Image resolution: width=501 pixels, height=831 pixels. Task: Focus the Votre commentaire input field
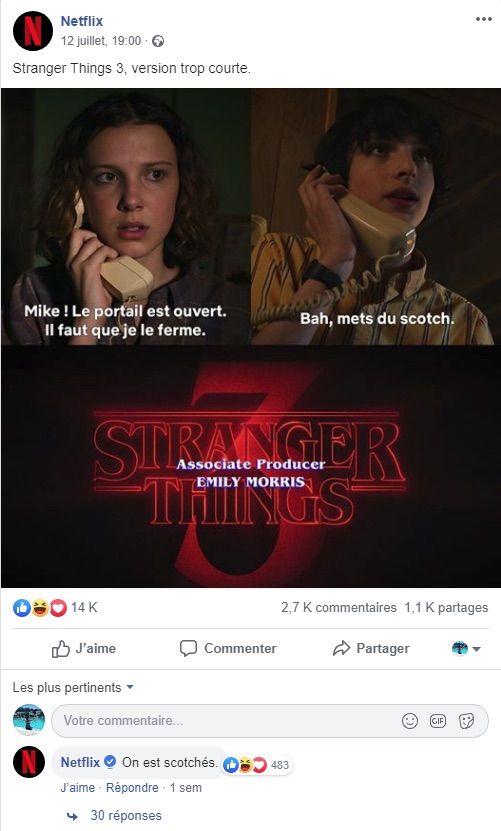[228, 721]
